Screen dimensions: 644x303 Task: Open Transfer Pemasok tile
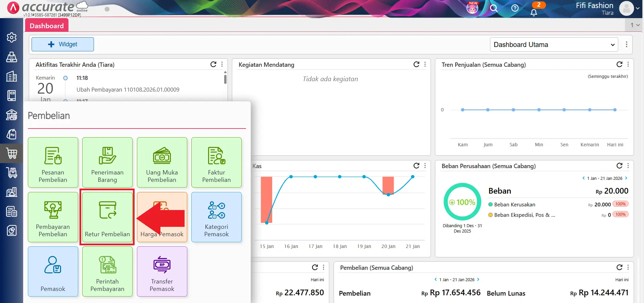pos(162,271)
